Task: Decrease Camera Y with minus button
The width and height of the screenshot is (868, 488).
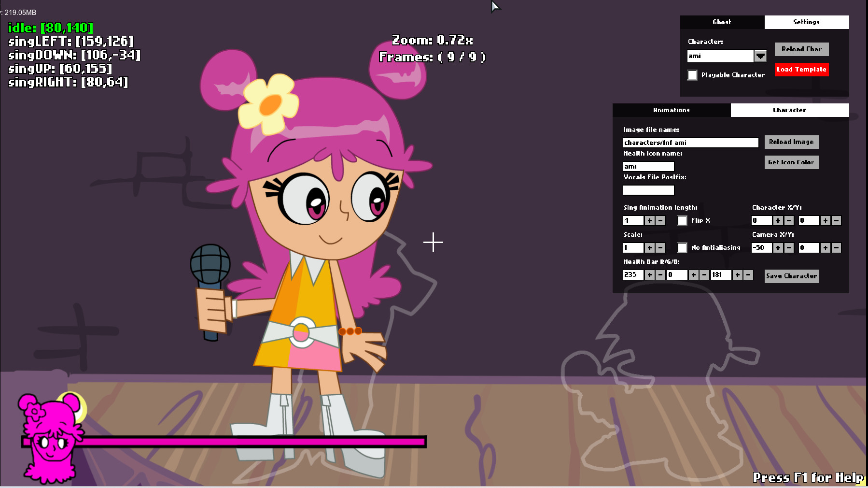Action: coord(837,248)
